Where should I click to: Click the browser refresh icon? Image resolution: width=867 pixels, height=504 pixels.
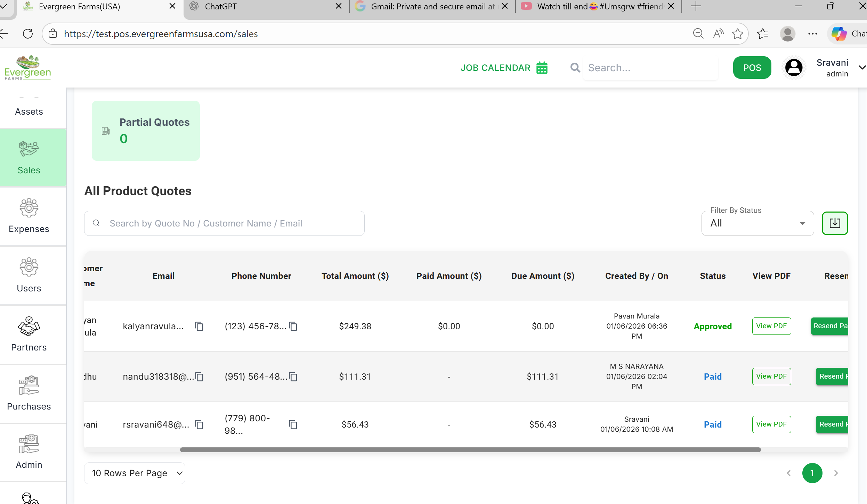(x=28, y=34)
